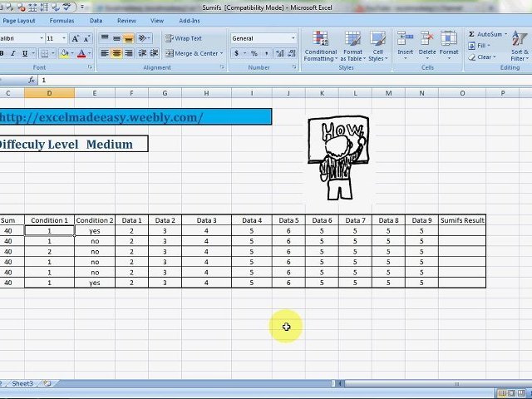Switch to Page Layout view in status bar
This screenshot has width=532, height=399.
pyautogui.click(x=511, y=393)
